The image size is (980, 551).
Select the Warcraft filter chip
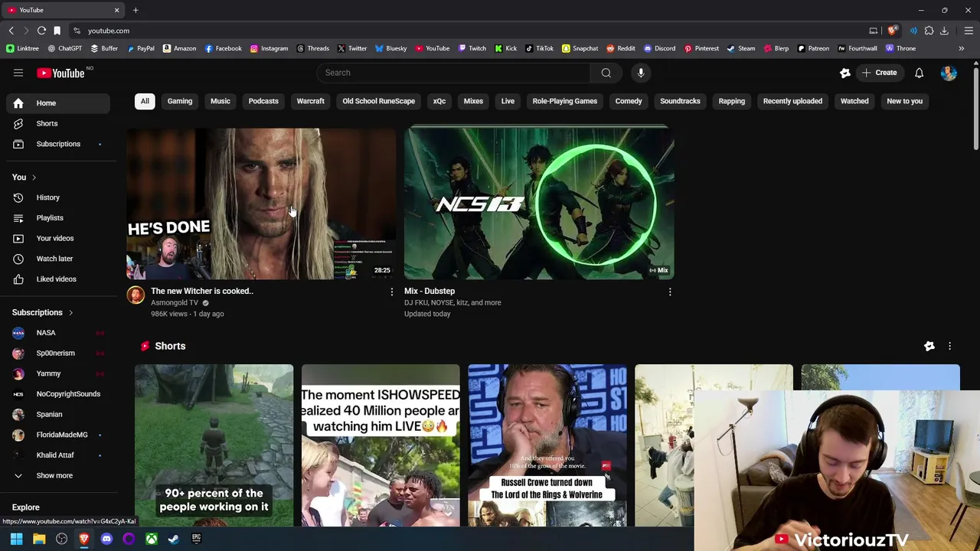click(x=310, y=101)
